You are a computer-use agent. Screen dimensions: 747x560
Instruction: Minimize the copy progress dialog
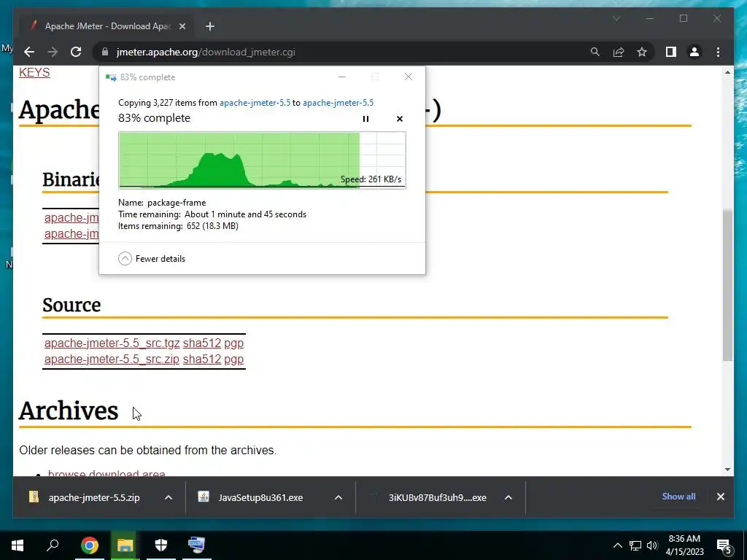click(x=342, y=77)
